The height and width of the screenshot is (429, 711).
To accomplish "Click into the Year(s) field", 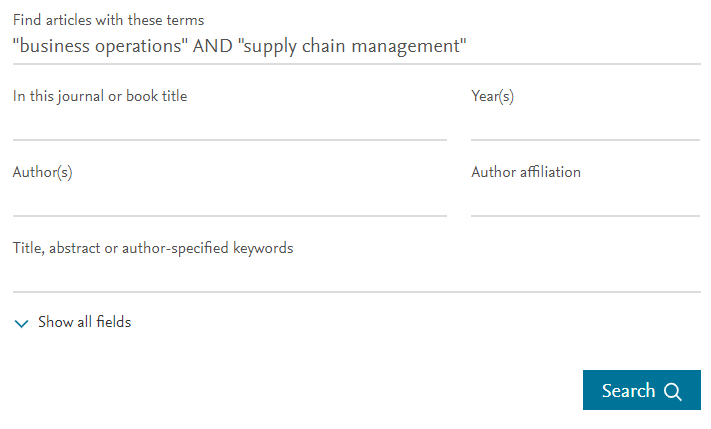I will pos(585,124).
